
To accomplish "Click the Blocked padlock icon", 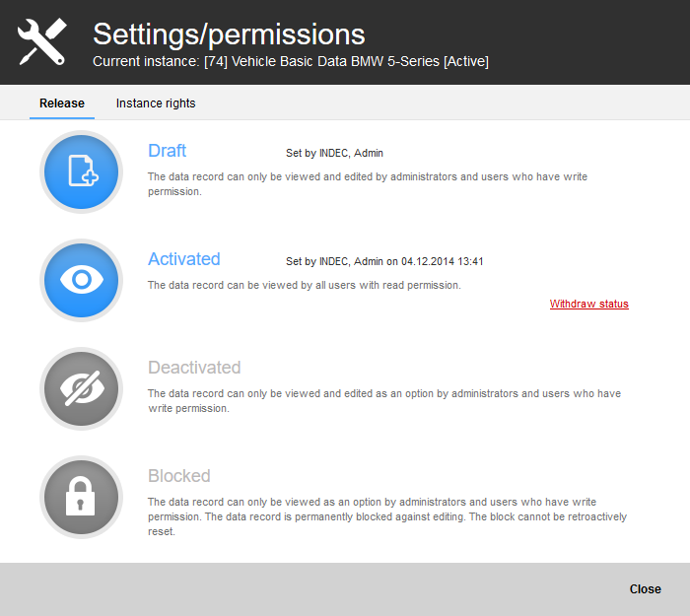I will 82,497.
